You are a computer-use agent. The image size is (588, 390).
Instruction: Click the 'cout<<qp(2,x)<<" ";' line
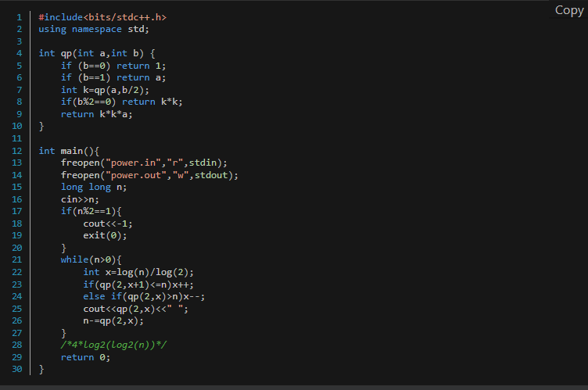tap(136, 309)
